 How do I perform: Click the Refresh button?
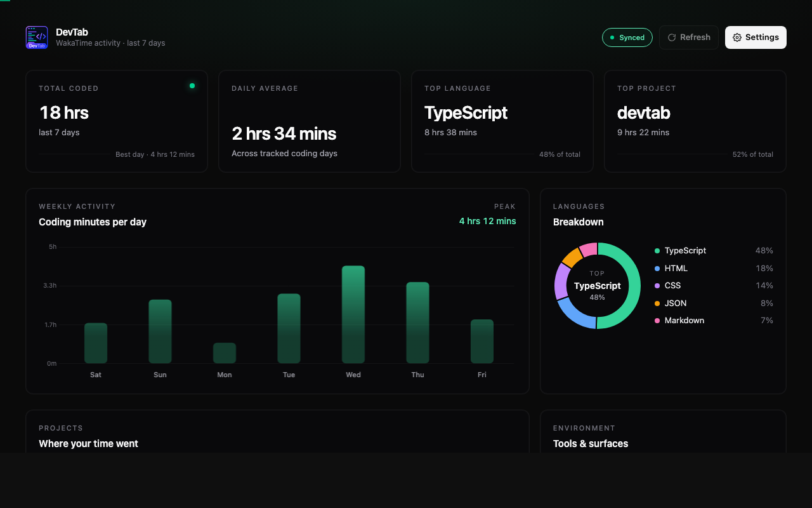click(x=689, y=37)
